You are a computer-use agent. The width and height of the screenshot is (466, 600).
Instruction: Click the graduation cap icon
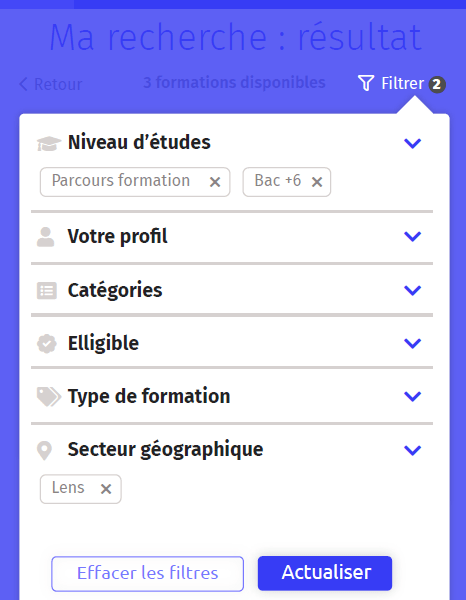pyautogui.click(x=49, y=143)
